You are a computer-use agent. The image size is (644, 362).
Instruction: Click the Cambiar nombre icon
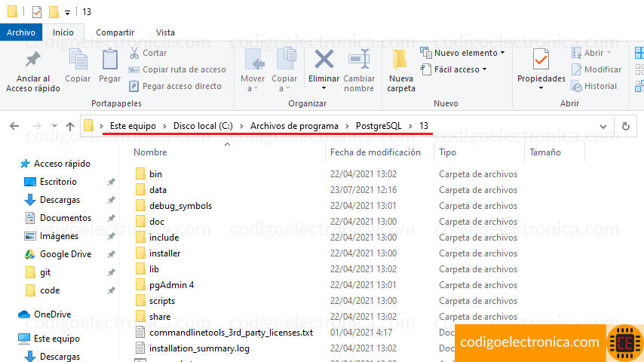359,59
